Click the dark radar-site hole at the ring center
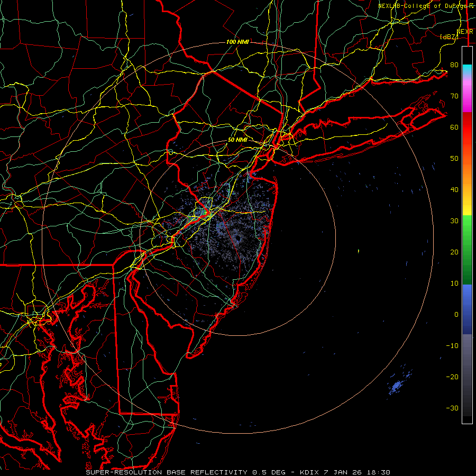The width and height of the screenshot is (476, 476). pyautogui.click(x=237, y=239)
